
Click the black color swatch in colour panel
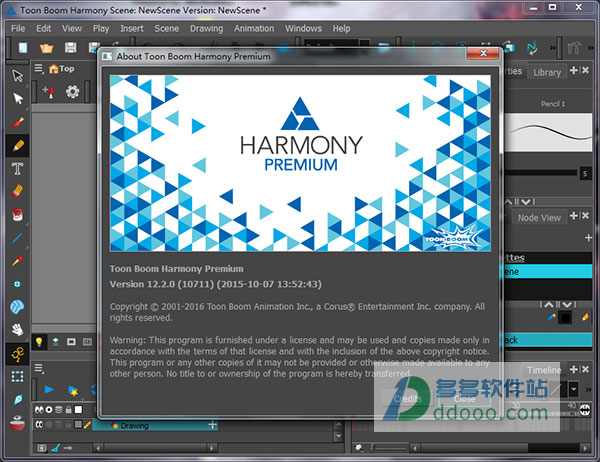tap(565, 317)
